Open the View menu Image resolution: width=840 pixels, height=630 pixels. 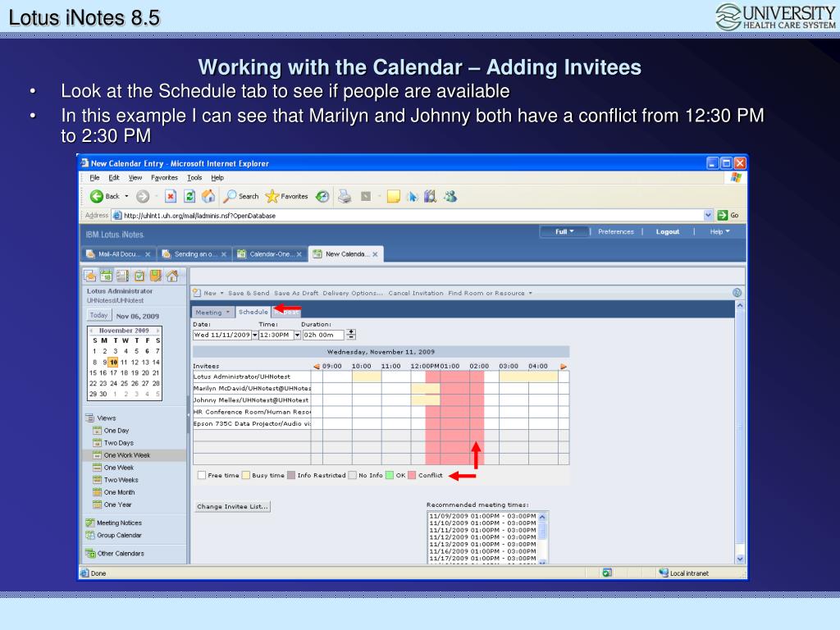(135, 178)
